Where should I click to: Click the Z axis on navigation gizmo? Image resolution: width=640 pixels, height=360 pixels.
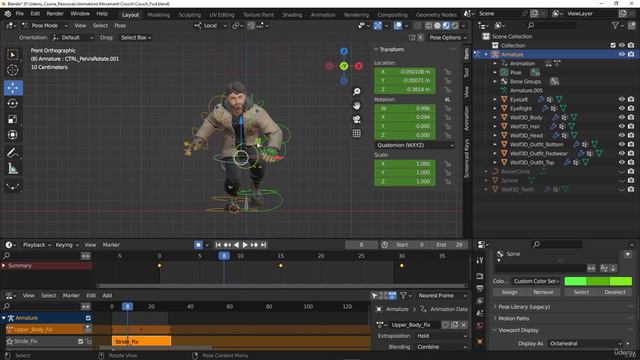tap(344, 51)
